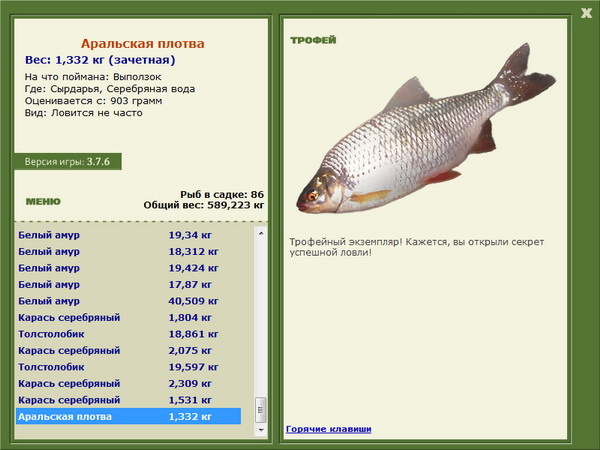This screenshot has height=450, width=600.
Task: Open the МЕНЮ menu
Action: 43,202
